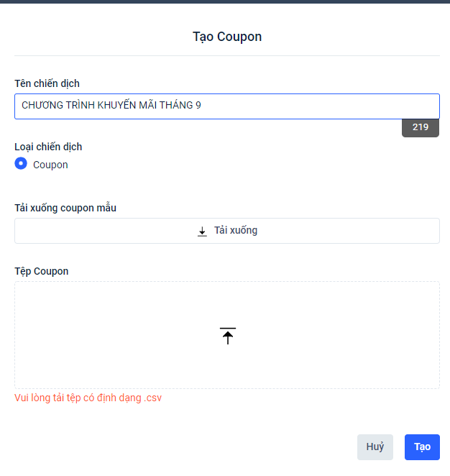Click the text "CHƯƠNG TRÌNH KHUYẾN MÃI THÁNG 9"
Viewport: 450px width, 476px height.
(x=111, y=106)
